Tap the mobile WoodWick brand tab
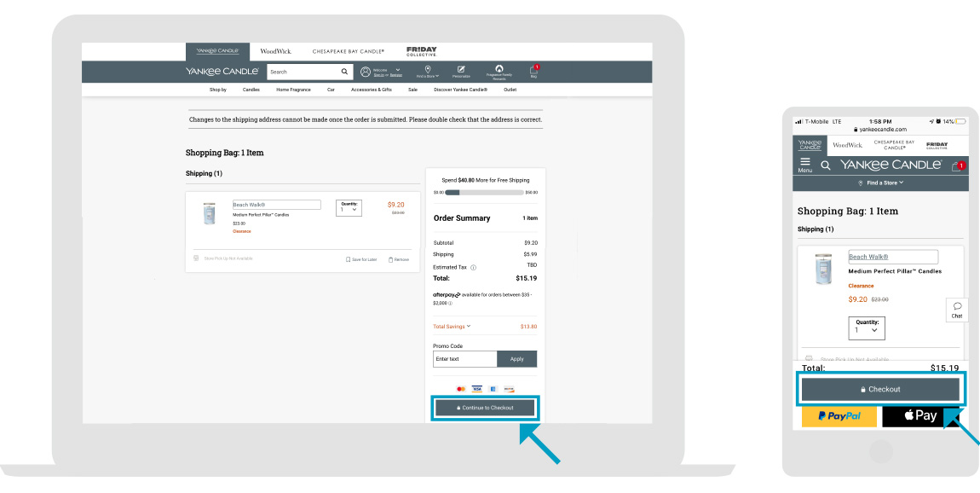980x493 pixels. click(848, 145)
